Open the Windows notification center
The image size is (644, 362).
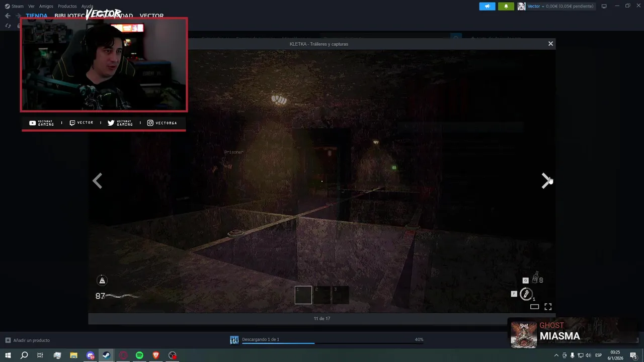point(633,355)
